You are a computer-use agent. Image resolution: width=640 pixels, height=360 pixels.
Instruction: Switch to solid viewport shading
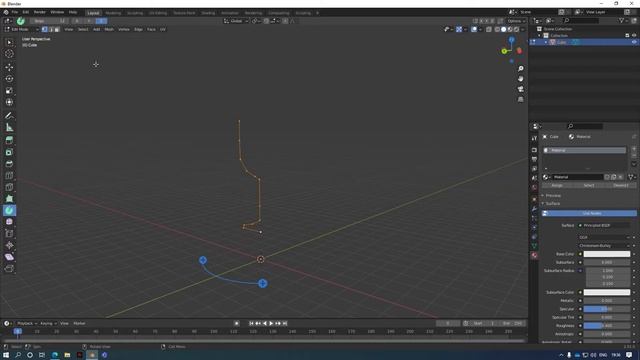(504, 29)
